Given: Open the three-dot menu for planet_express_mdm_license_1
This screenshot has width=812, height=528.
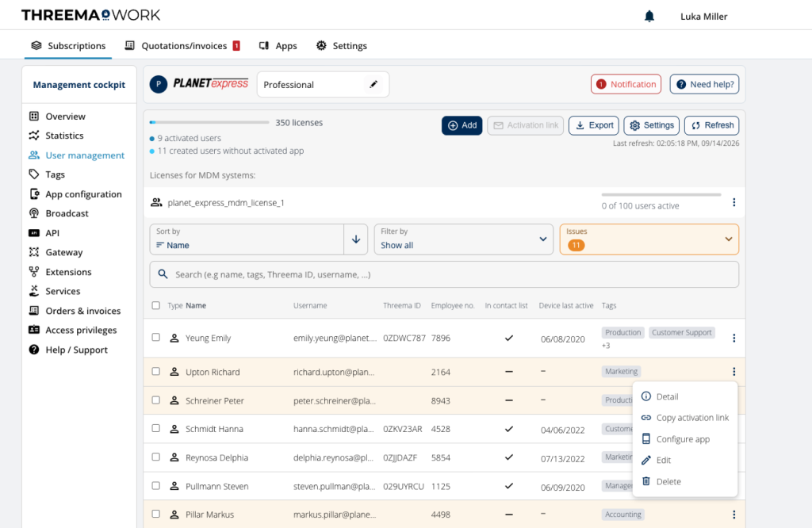Looking at the screenshot, I should (733, 202).
